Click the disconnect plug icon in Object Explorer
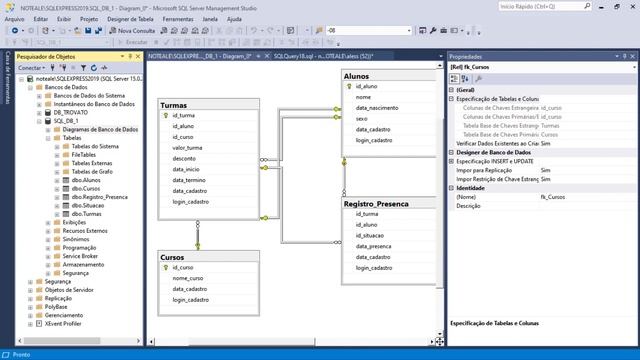 [63, 68]
